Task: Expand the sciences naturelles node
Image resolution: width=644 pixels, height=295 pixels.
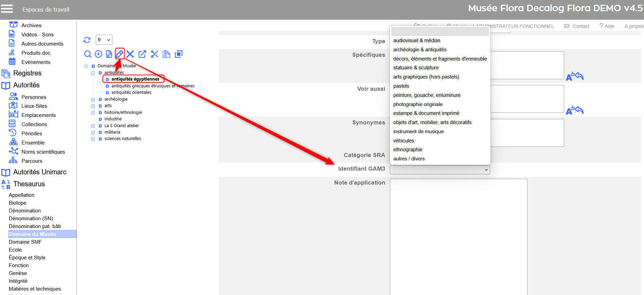Action: [93, 139]
